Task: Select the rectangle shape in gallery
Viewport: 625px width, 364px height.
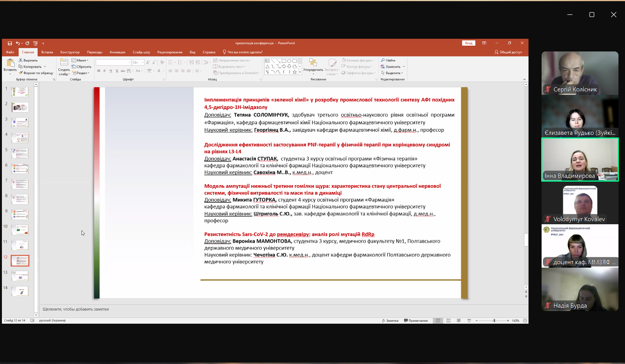Action: pyautogui.click(x=284, y=61)
